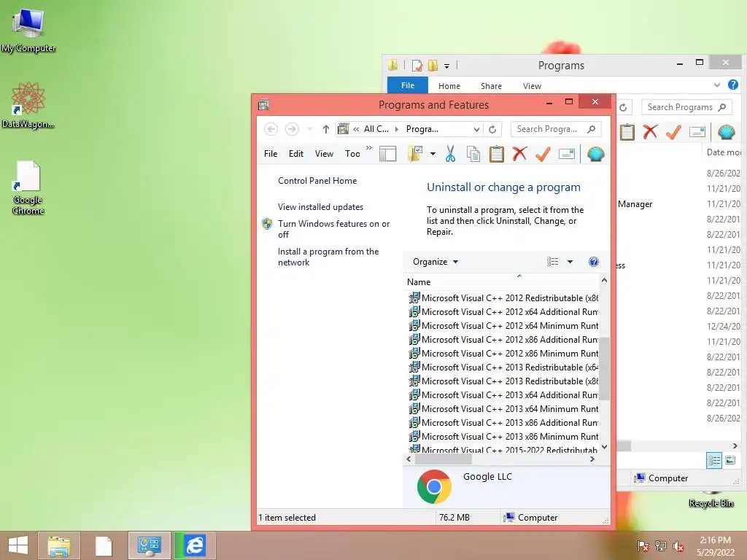Click Install a program from the network
The image size is (747, 560).
click(328, 257)
